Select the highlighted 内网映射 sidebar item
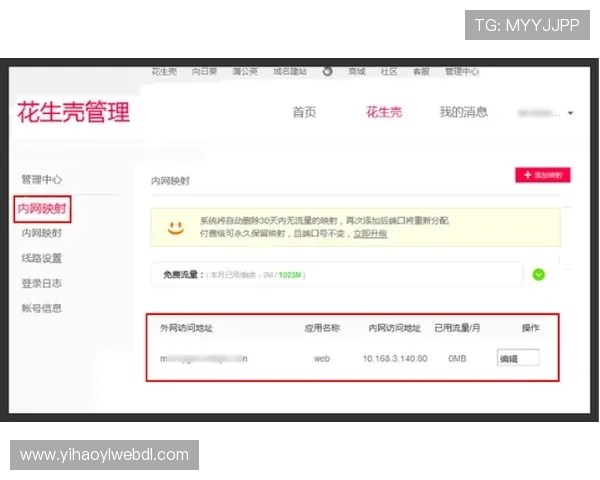Viewport: 600px width, 480px height. (x=42, y=209)
